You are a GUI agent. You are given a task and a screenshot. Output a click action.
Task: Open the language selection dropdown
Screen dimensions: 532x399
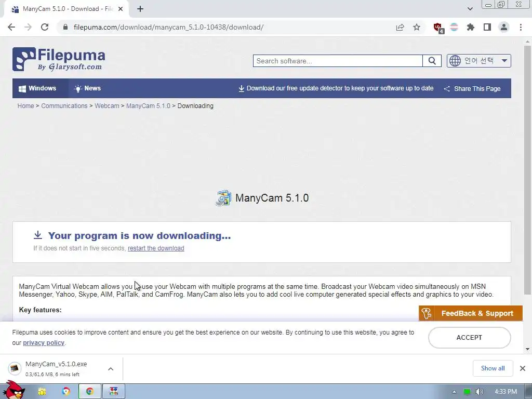click(x=478, y=61)
